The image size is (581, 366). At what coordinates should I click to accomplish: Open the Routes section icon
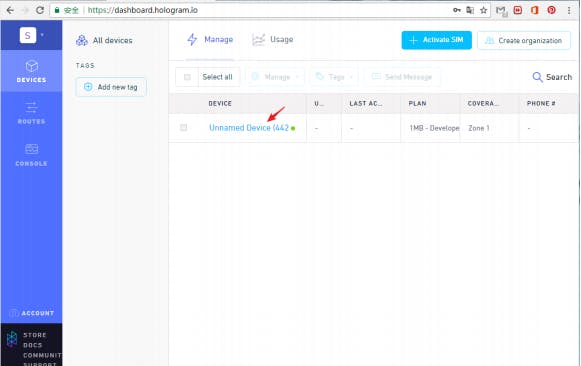(x=31, y=107)
